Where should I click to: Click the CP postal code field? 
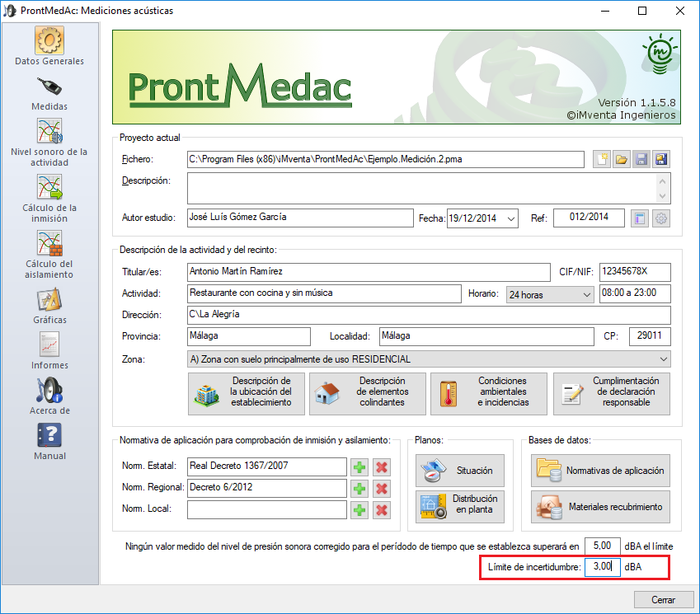(x=650, y=336)
